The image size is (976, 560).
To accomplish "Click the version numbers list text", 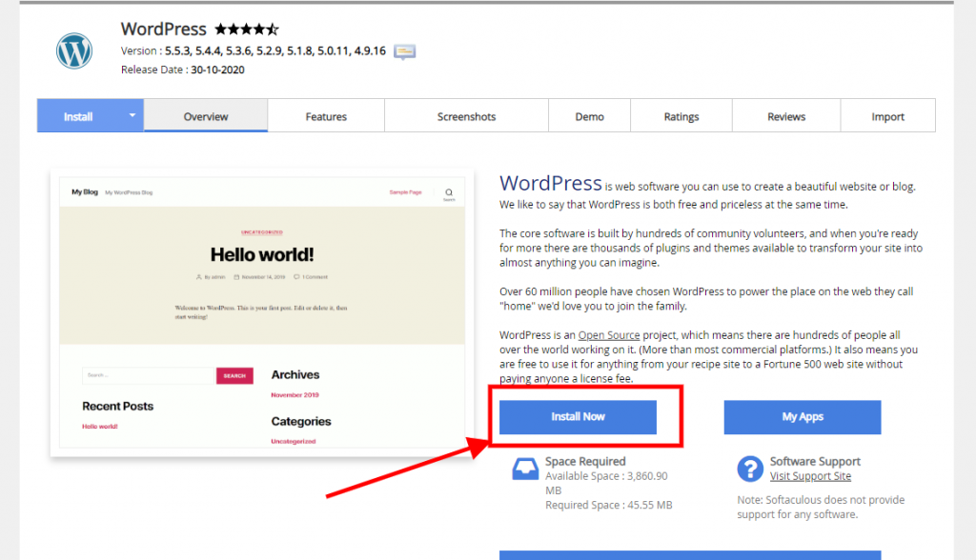I will click(x=275, y=51).
